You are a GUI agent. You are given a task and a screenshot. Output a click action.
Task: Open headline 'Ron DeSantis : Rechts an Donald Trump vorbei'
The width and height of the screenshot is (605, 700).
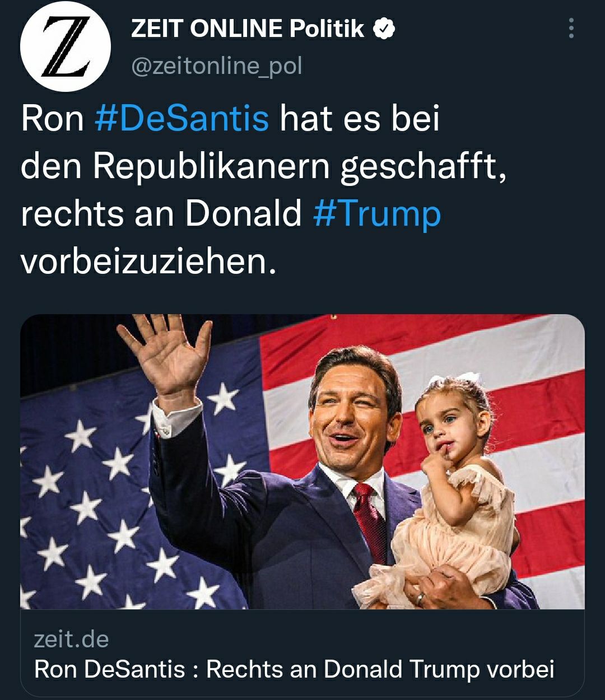[x=294, y=669]
